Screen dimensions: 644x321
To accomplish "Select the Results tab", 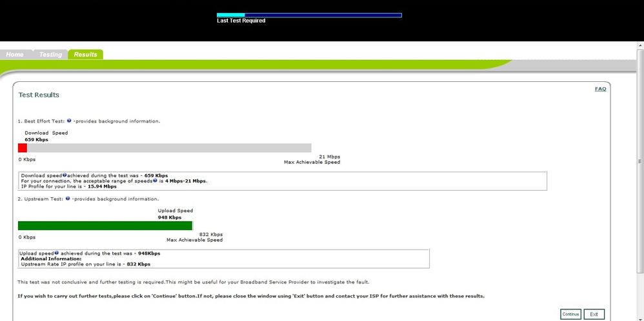I will (85, 54).
